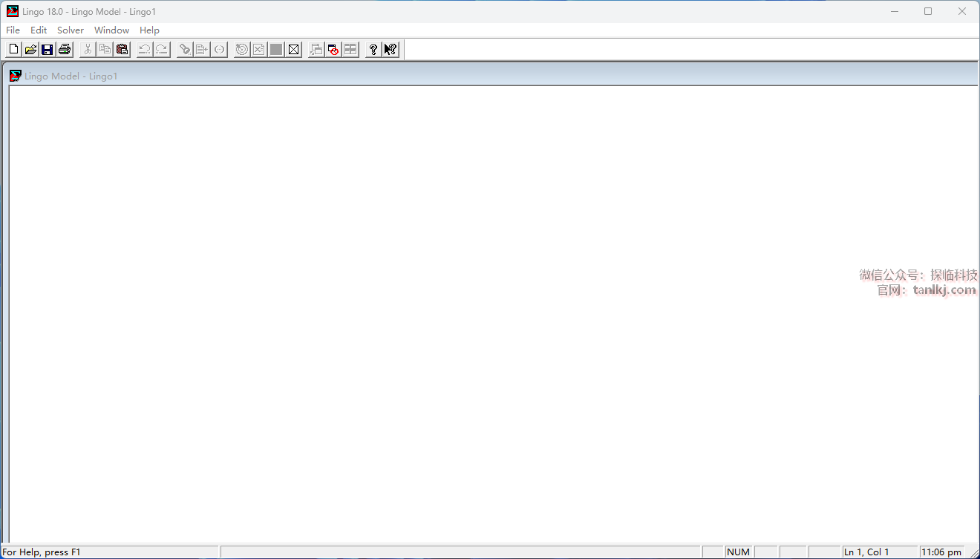
Task: Click the Open file folder icon
Action: click(30, 50)
